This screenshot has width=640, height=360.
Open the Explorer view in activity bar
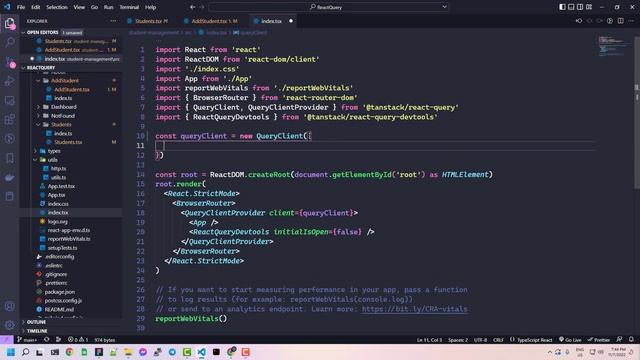click(x=9, y=23)
